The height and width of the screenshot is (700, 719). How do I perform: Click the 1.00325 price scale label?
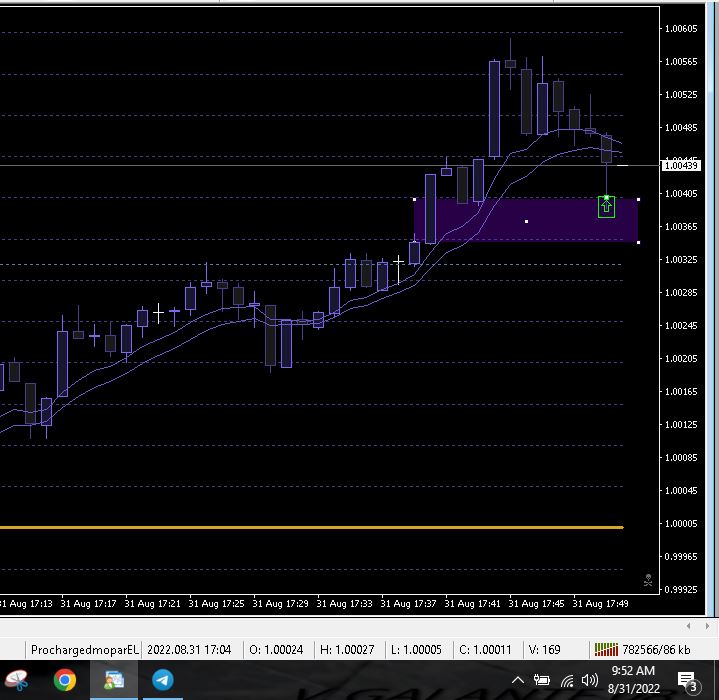coord(681,259)
